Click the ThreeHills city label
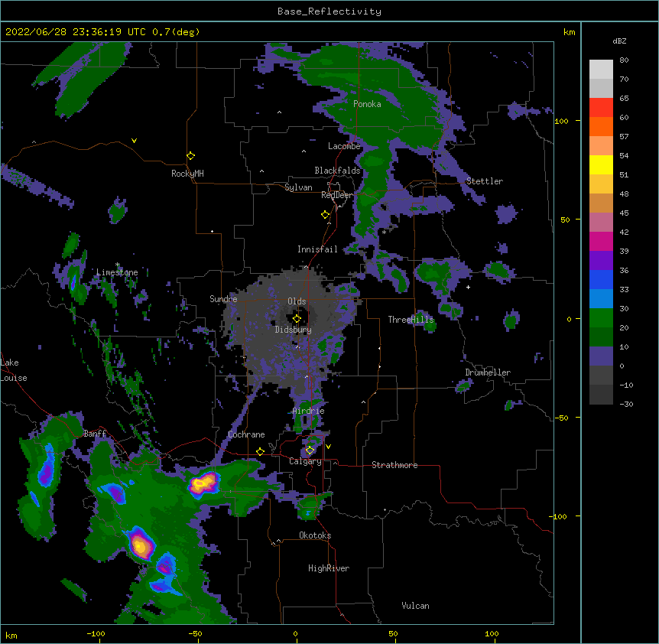659x644 pixels. [x=411, y=320]
